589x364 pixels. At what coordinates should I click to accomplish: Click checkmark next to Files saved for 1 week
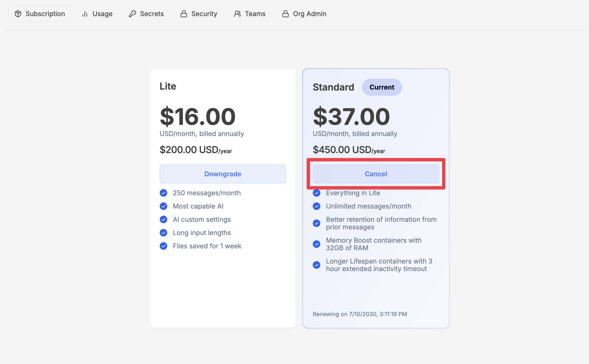pos(163,246)
